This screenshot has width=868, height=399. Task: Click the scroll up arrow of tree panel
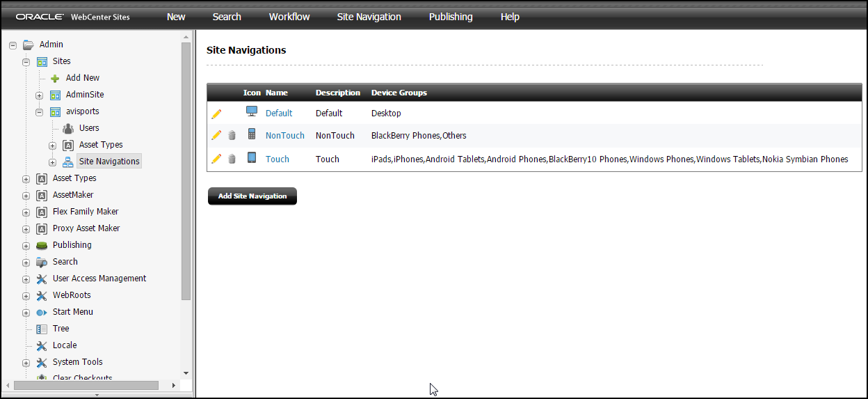(x=186, y=37)
